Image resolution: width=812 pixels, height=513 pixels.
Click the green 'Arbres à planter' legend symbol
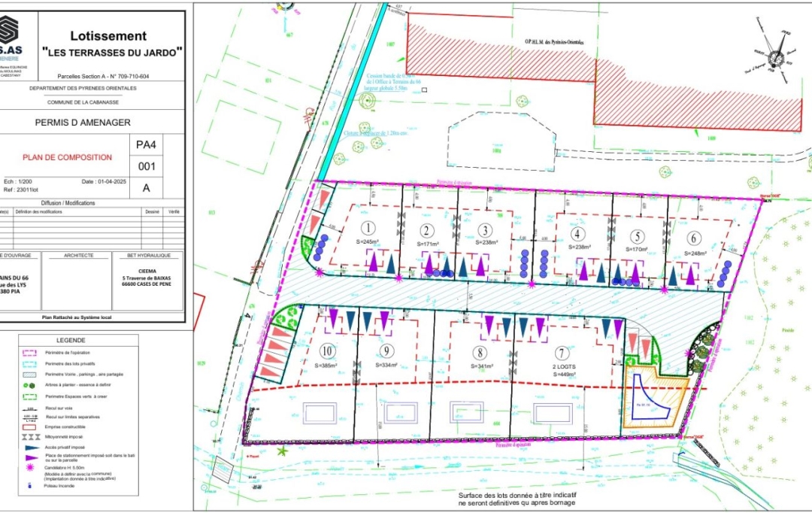[29, 385]
